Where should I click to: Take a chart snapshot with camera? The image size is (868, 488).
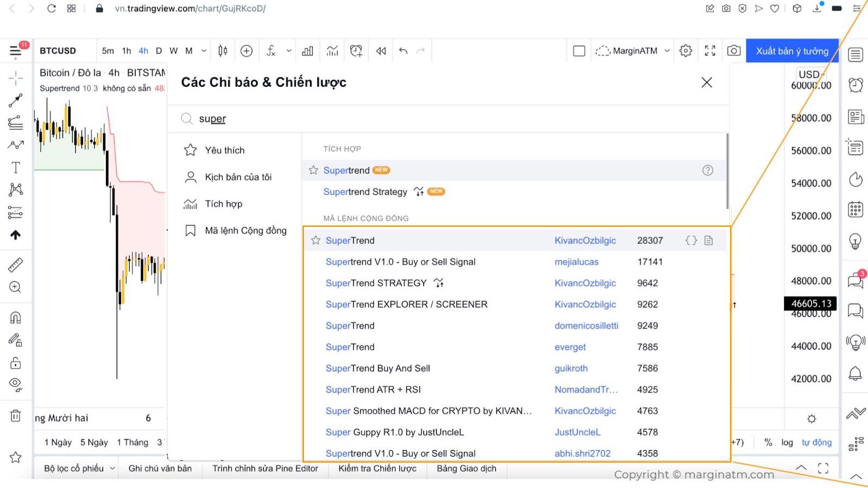point(734,50)
